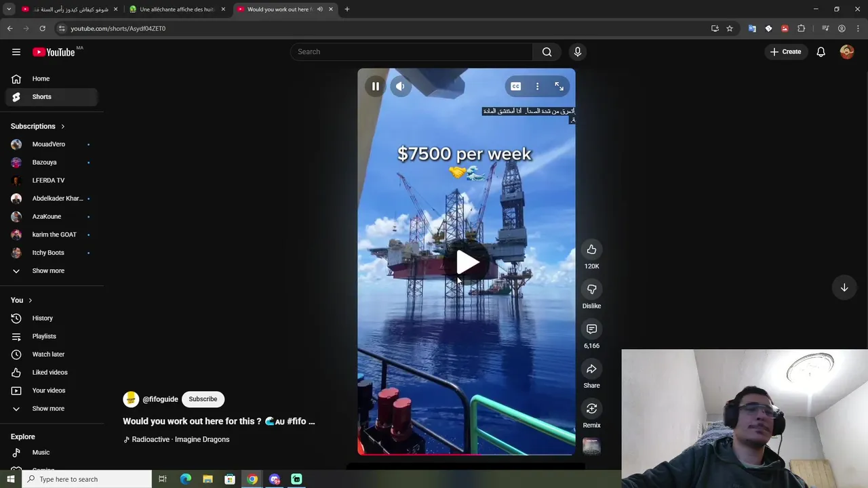The width and height of the screenshot is (868, 488).
Task: Open the @fifoguide channel link
Action: click(160, 399)
